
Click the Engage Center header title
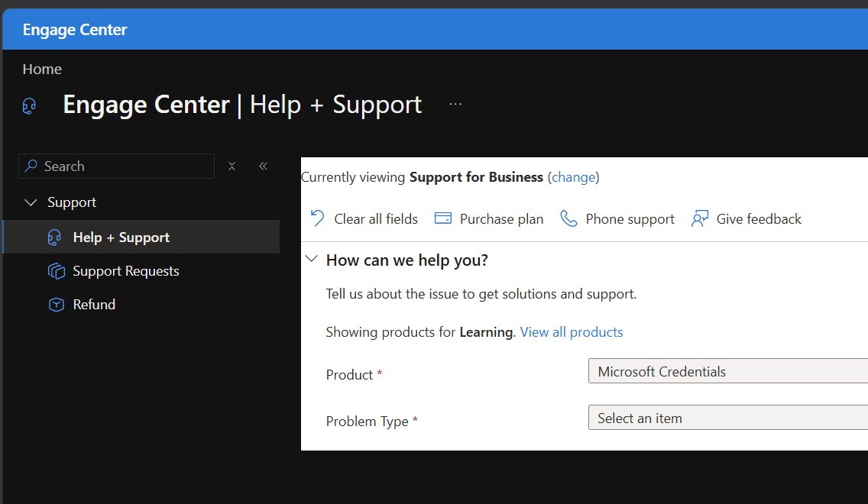(75, 30)
